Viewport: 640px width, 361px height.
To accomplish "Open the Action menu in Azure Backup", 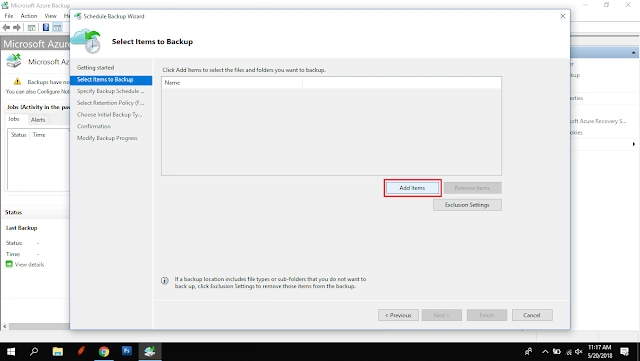I will 29,16.
